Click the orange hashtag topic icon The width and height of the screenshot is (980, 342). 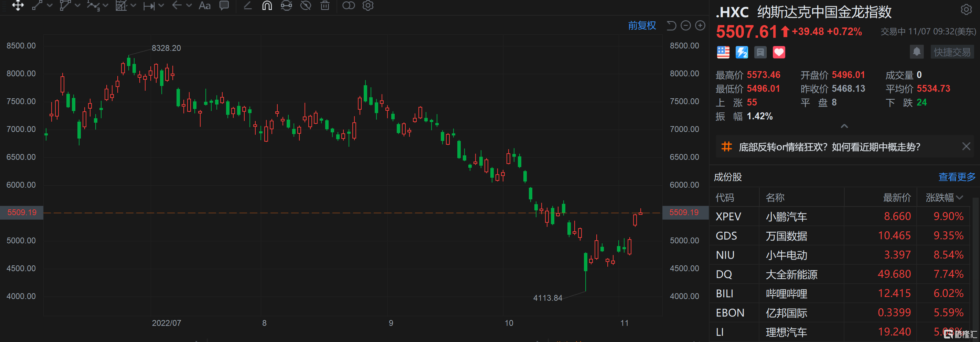click(x=727, y=147)
